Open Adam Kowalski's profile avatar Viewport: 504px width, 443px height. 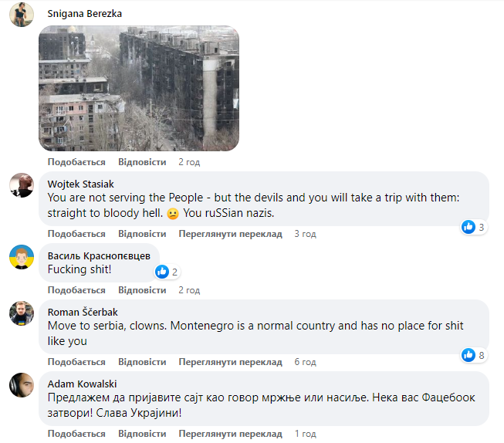(22, 385)
